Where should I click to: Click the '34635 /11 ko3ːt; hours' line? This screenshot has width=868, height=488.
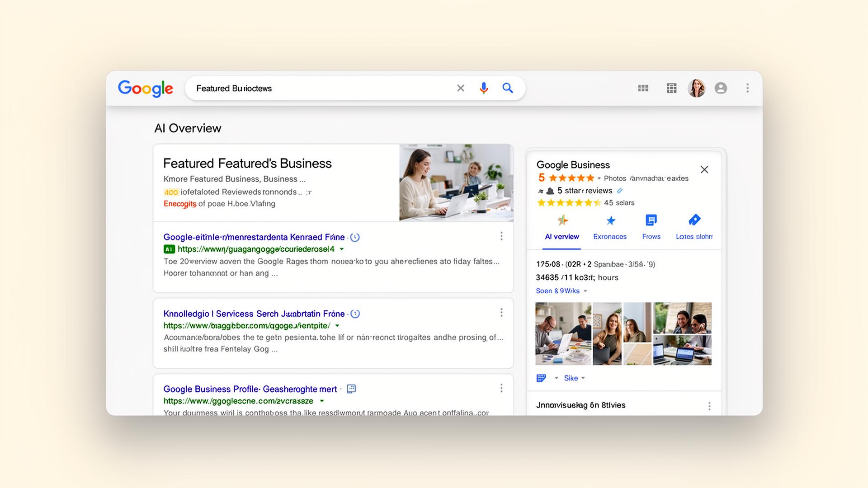pyautogui.click(x=577, y=277)
